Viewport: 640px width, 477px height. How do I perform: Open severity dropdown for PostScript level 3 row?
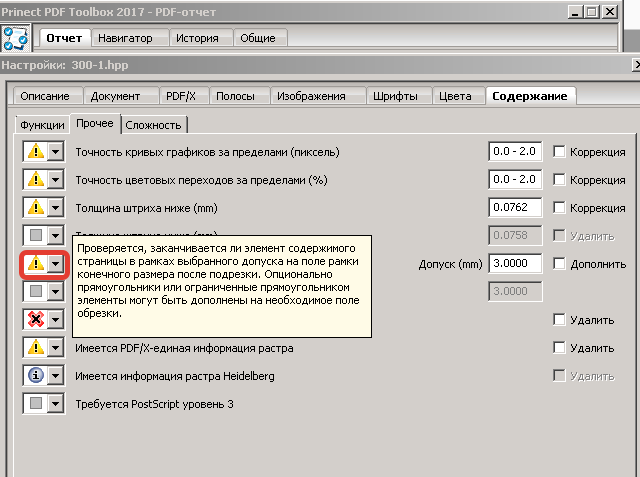[56, 404]
